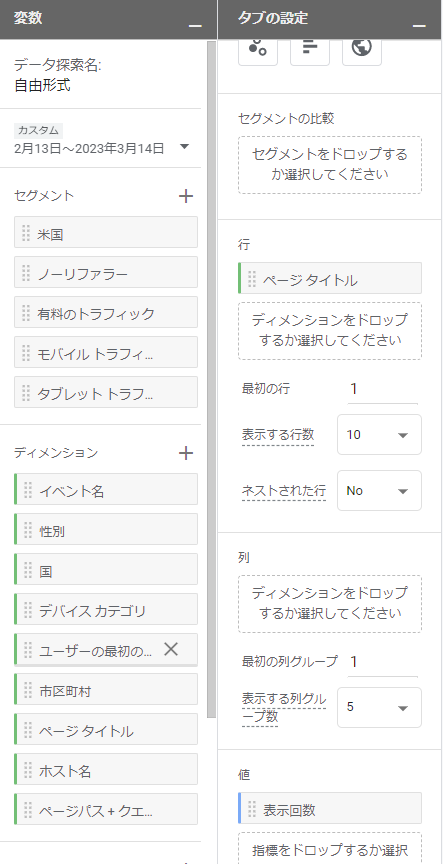Click drag handle of 米国 segment

26,233
